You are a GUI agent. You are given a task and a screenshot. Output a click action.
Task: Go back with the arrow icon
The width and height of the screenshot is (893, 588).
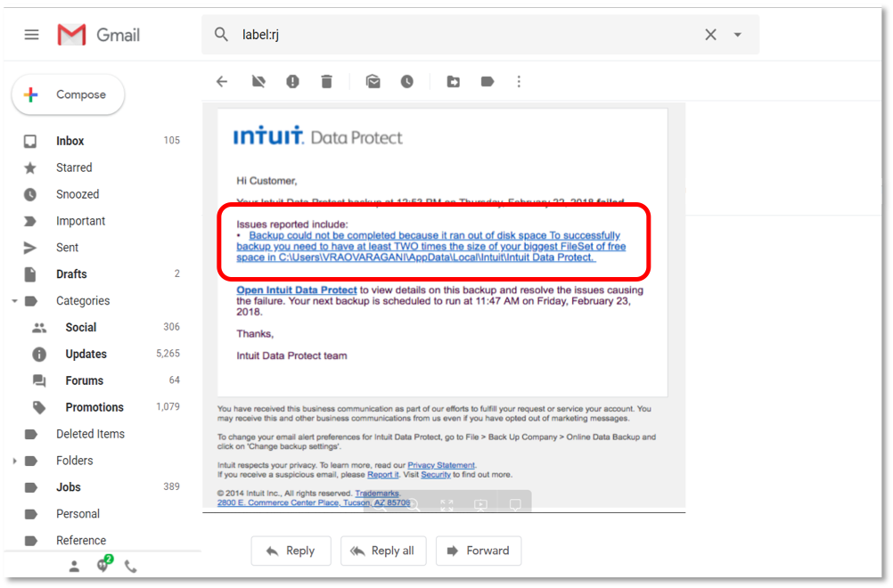[x=222, y=82]
